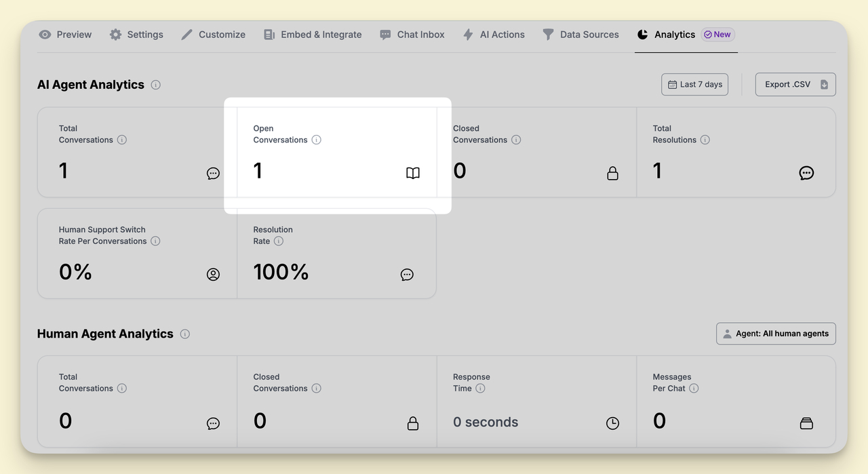This screenshot has height=474, width=868.
Task: Click the Response Time clock icon
Action: click(612, 423)
